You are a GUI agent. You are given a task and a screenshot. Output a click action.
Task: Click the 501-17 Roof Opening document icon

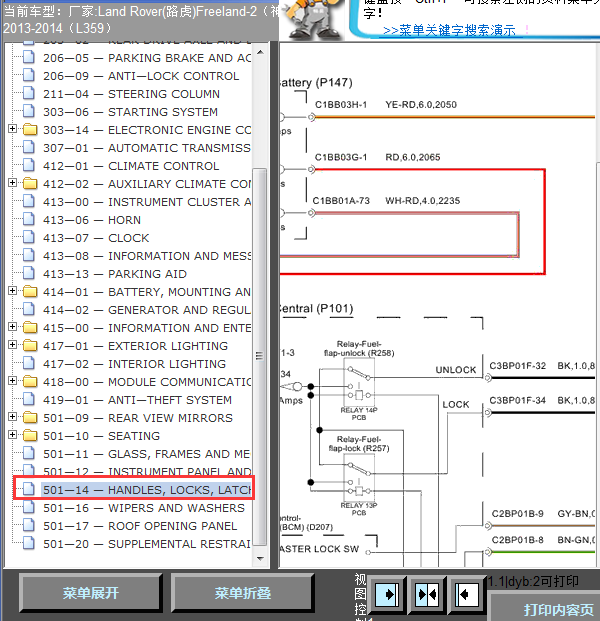click(29, 526)
